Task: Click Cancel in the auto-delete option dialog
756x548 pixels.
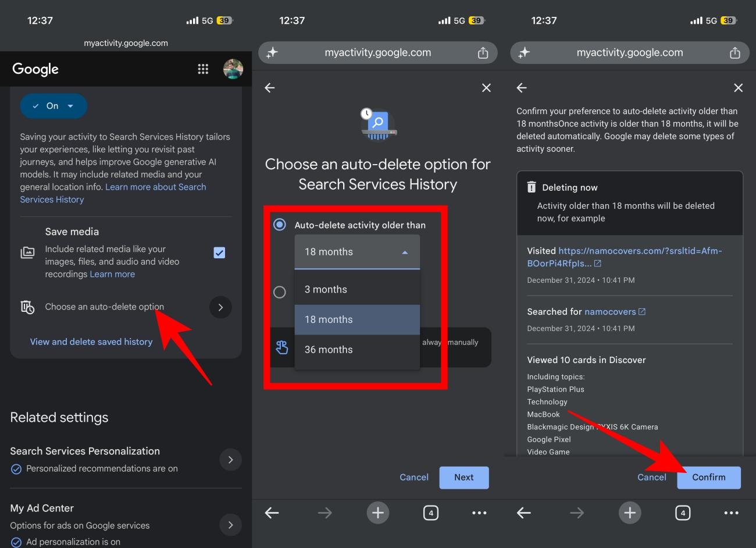Action: [414, 477]
